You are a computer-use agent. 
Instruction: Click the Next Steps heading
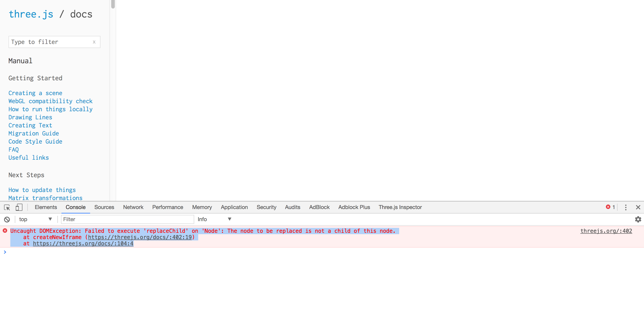(x=26, y=175)
